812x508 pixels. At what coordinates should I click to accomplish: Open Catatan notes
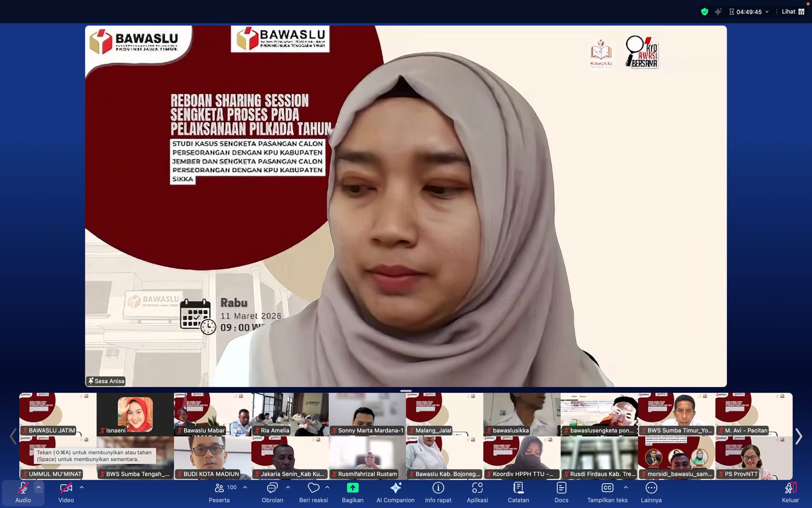click(518, 493)
